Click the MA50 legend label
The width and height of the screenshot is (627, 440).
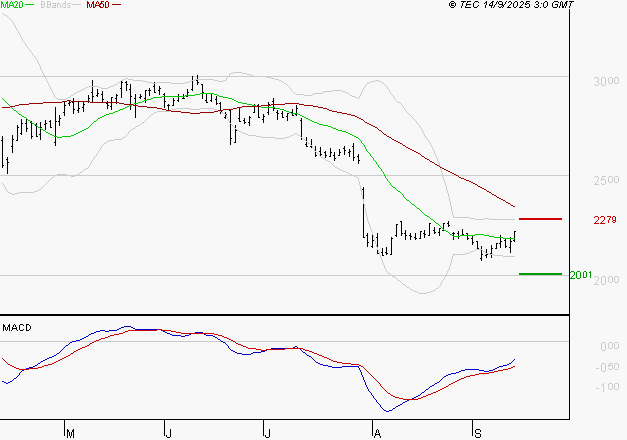(x=98, y=5)
